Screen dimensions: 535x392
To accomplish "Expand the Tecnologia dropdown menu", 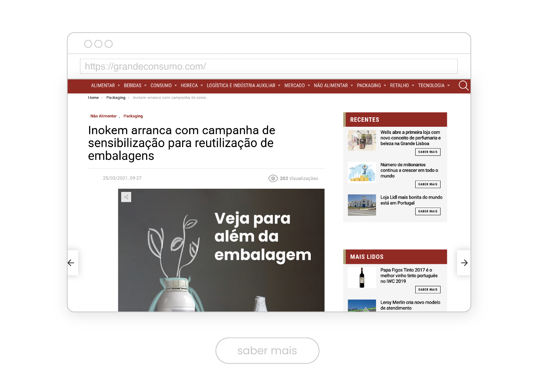I will tap(433, 85).
